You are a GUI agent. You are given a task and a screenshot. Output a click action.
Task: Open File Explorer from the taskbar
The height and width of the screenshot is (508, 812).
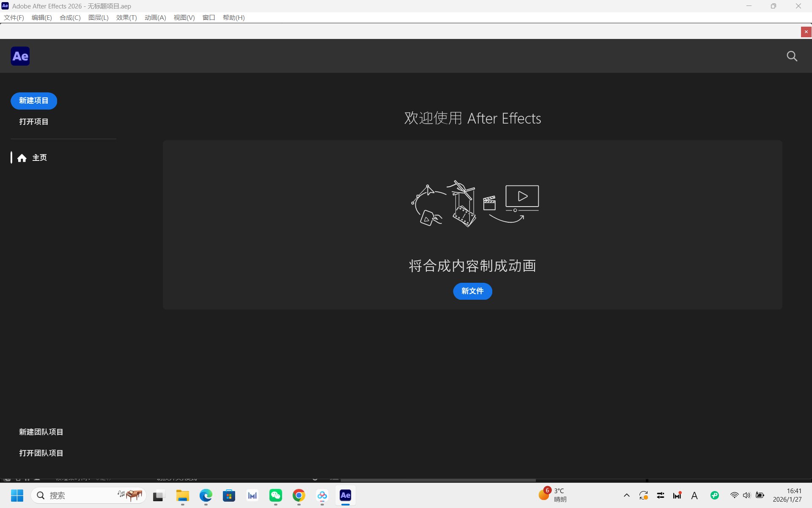click(x=183, y=495)
